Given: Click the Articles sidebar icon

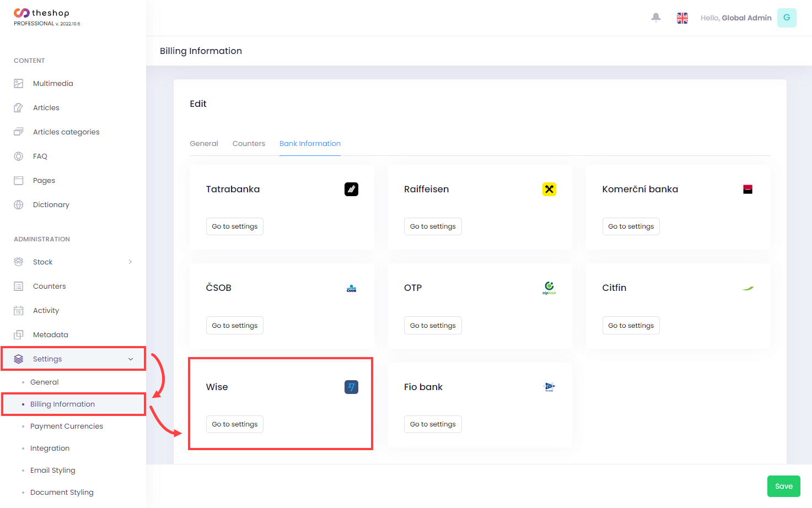Looking at the screenshot, I should click(x=19, y=108).
